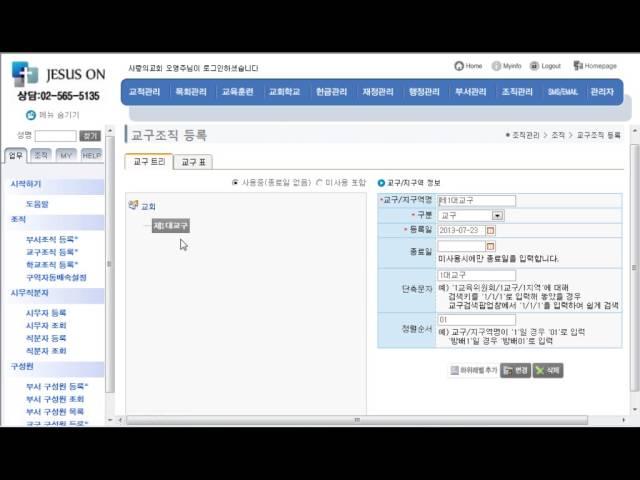The image size is (640, 480).
Task: Click the main page vertical scrollbar
Action: (634, 267)
